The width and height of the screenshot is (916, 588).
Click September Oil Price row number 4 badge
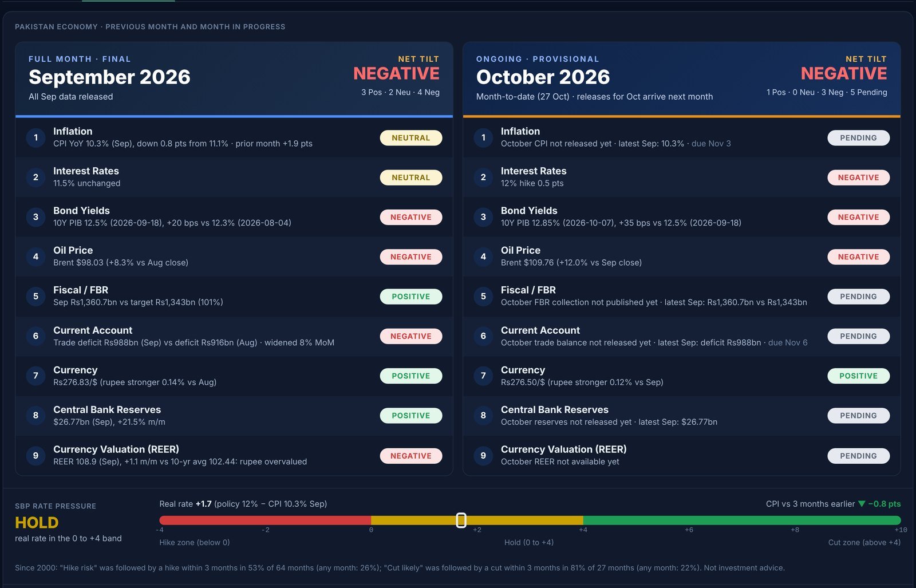(35, 256)
